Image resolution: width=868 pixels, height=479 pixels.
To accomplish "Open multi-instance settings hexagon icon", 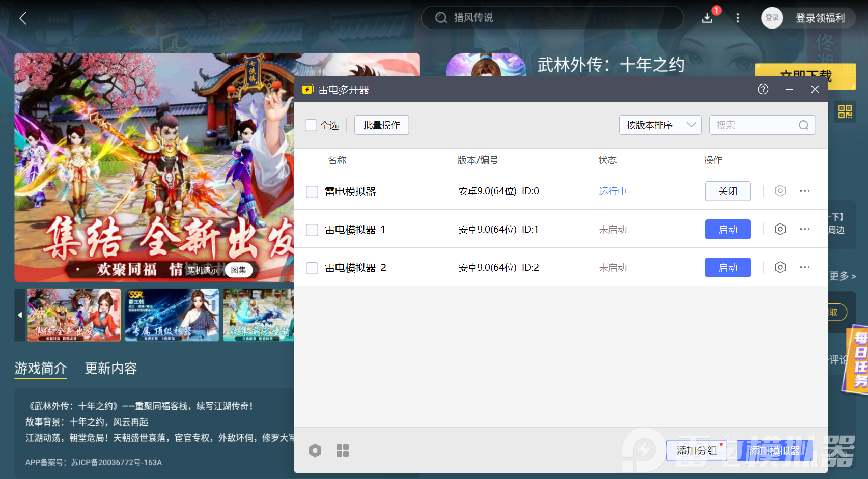I will (x=315, y=450).
